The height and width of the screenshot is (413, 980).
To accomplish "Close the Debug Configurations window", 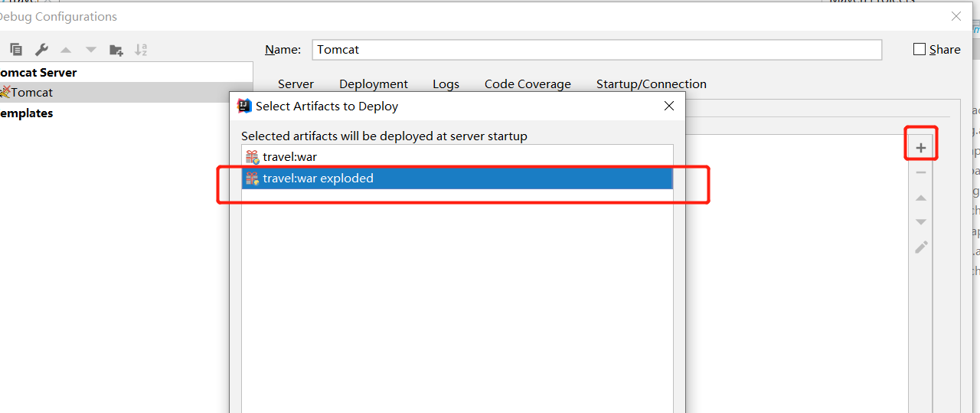I will (955, 15).
